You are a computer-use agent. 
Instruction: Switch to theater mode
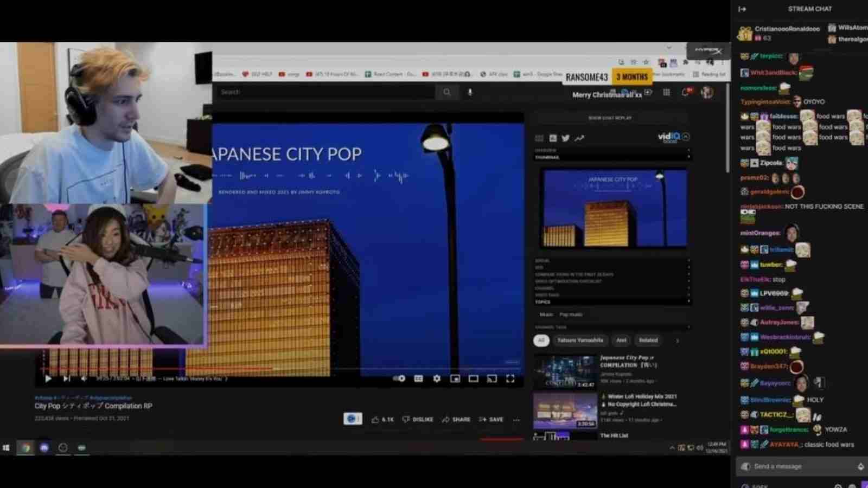pyautogui.click(x=474, y=378)
